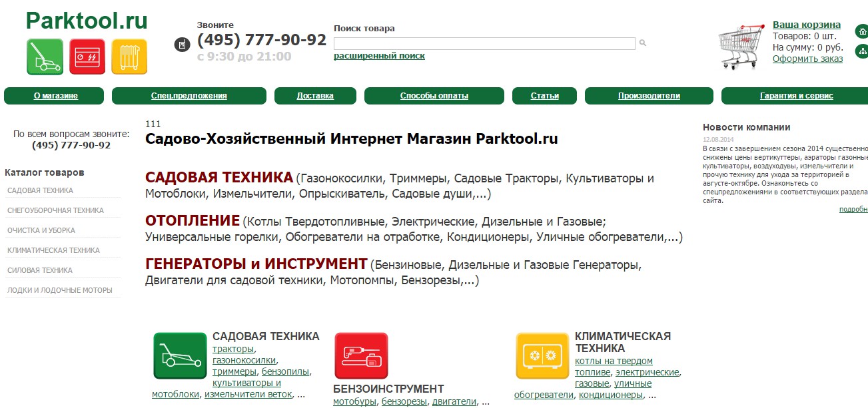
Task: Open the О магазине menu item
Action: [55, 96]
